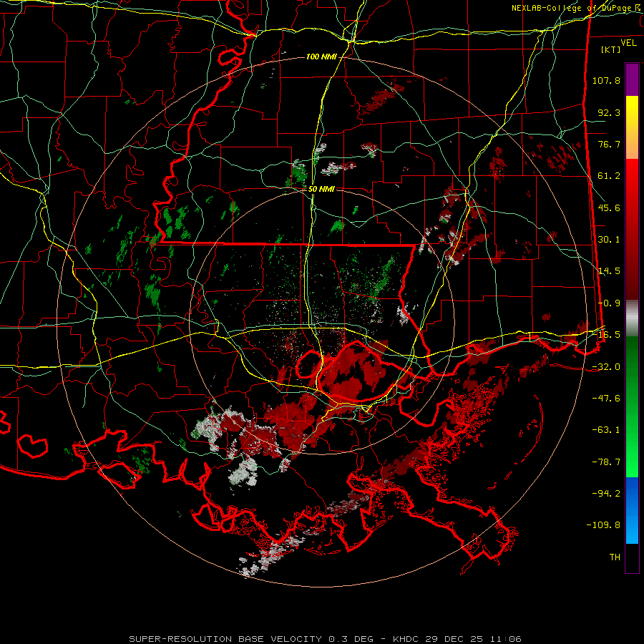Viewport: 644px width, 644px height.
Task: Click the 92.3 velocity legend value
Action: point(609,112)
